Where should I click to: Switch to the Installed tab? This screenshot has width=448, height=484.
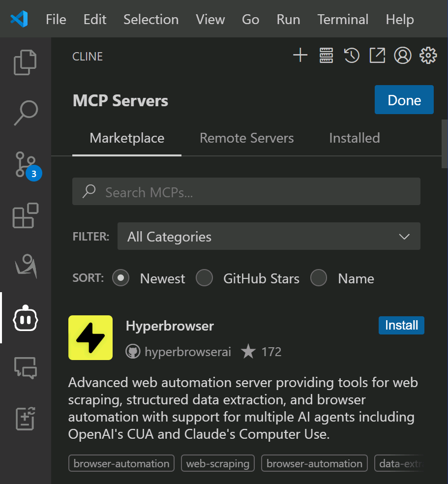click(x=354, y=138)
